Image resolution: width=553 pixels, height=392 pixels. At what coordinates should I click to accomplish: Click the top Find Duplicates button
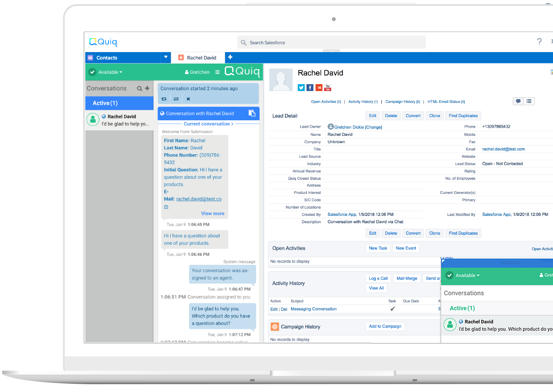pyautogui.click(x=463, y=116)
